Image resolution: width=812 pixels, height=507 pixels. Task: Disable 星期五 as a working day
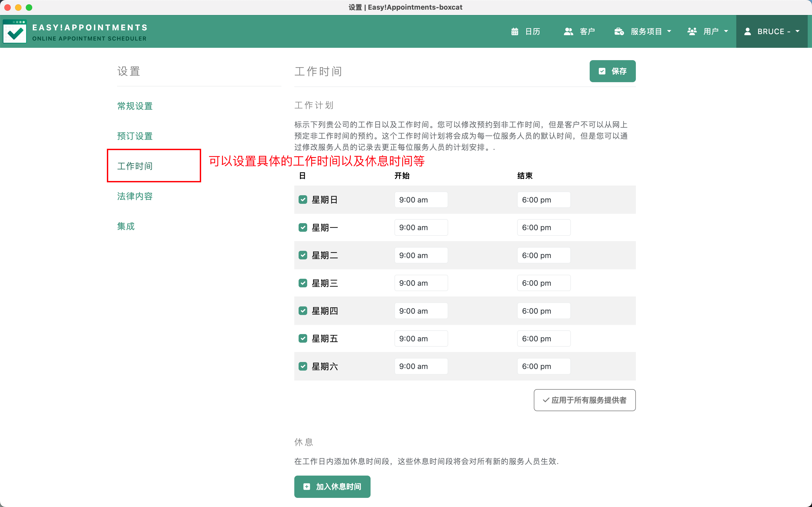point(303,338)
